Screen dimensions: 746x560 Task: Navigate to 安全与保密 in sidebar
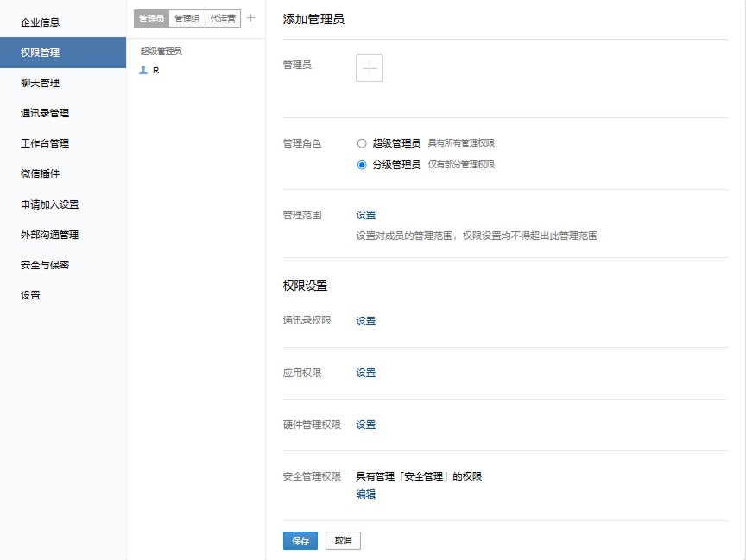pyautogui.click(x=45, y=265)
